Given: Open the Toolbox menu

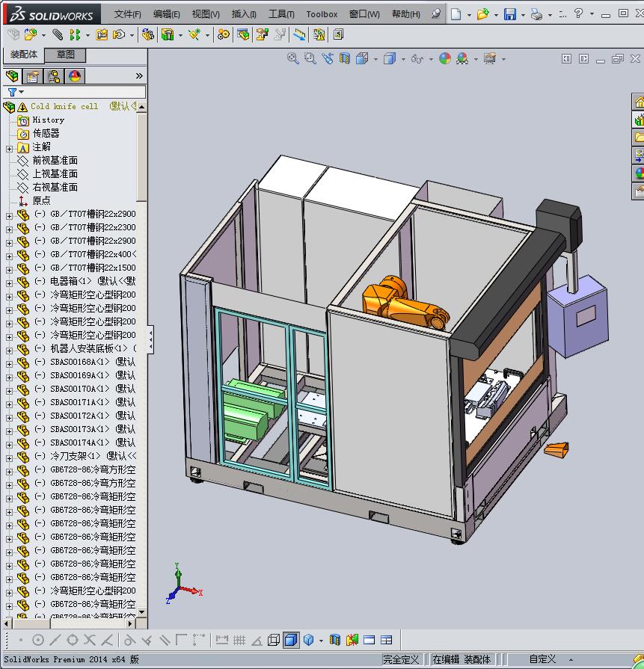Looking at the screenshot, I should pos(322,14).
